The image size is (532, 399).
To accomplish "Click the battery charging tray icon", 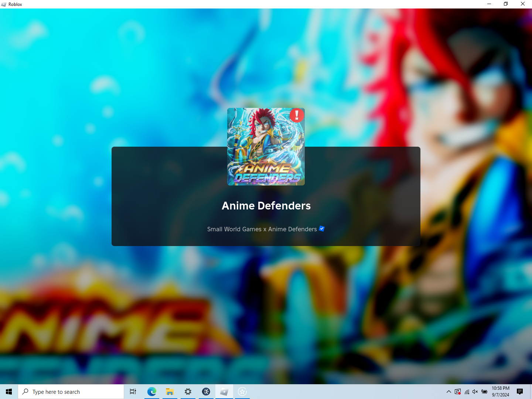I will pyautogui.click(x=484, y=392).
